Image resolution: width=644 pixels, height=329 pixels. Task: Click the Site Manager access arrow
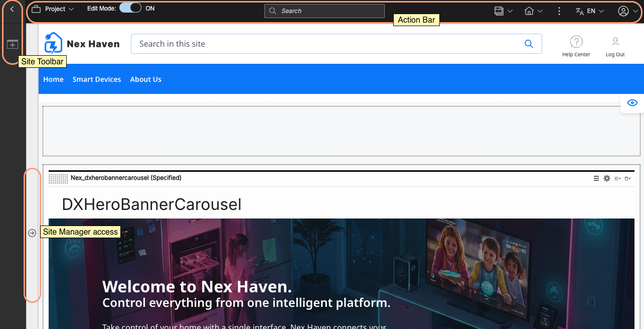32,232
